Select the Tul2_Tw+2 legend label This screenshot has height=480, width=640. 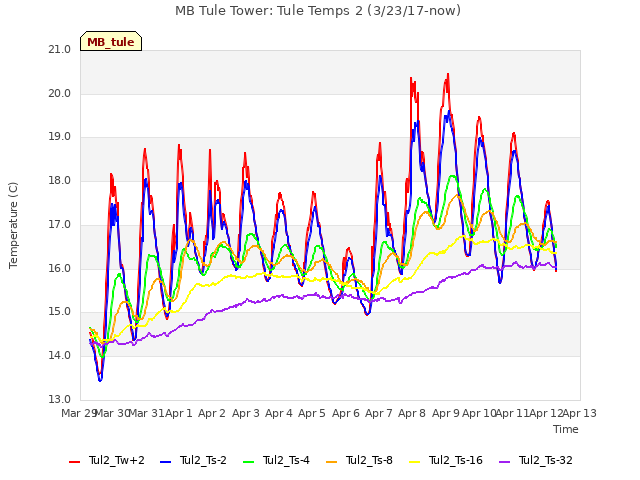tap(117, 460)
